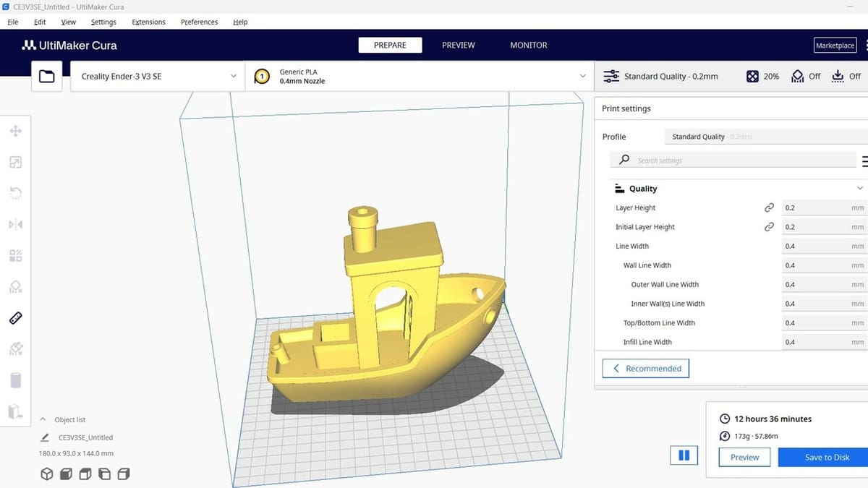Edit the Inner Wall(s) Line Width value
The image size is (868, 488).
tap(824, 304)
